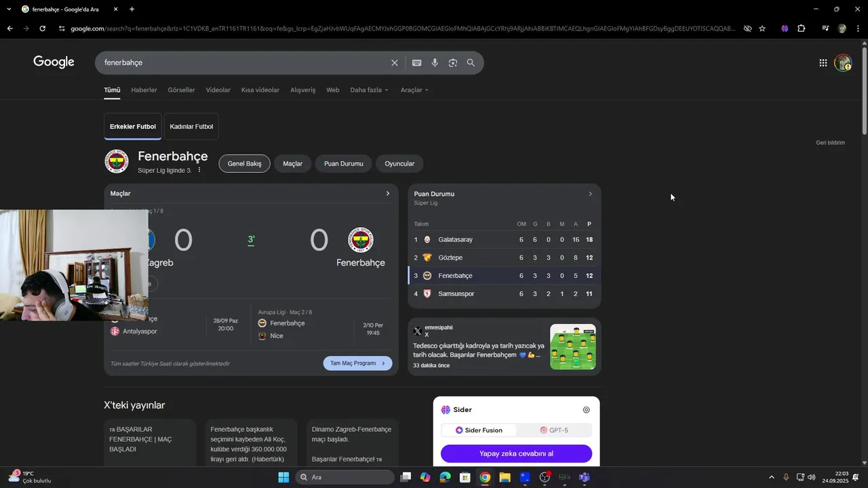Image resolution: width=868 pixels, height=488 pixels.
Task: Expand the Puan Durumu section arrow
Action: click(x=590, y=194)
